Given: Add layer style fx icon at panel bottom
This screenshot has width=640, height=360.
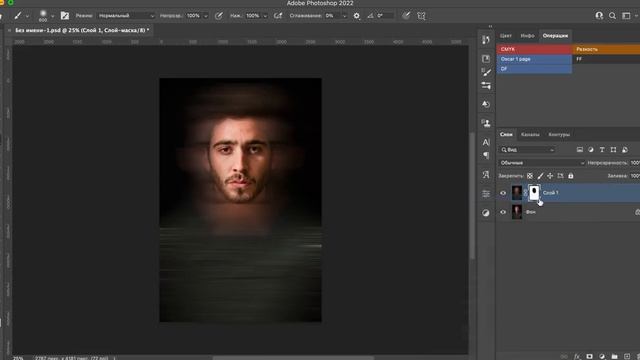Looking at the screenshot, I should click(x=577, y=356).
